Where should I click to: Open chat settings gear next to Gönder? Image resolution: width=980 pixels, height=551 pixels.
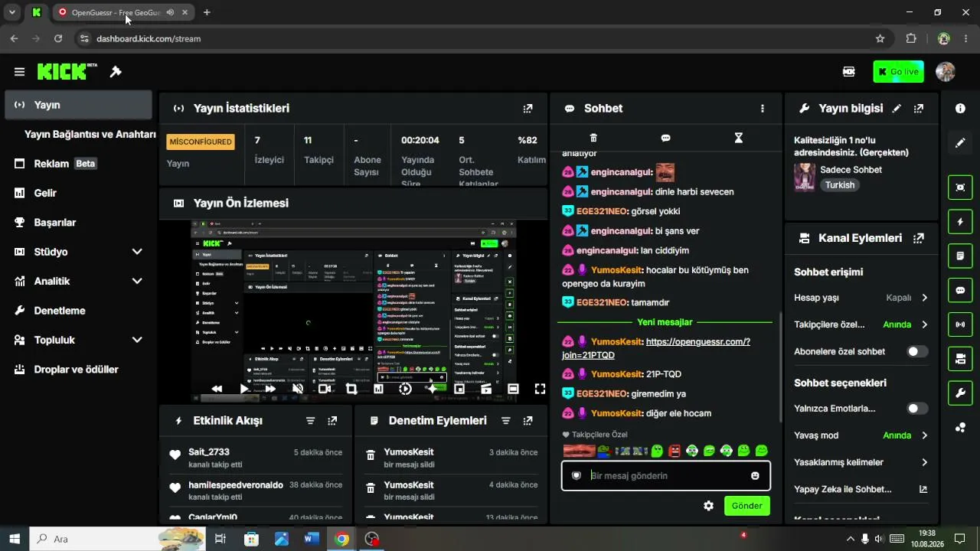(708, 506)
